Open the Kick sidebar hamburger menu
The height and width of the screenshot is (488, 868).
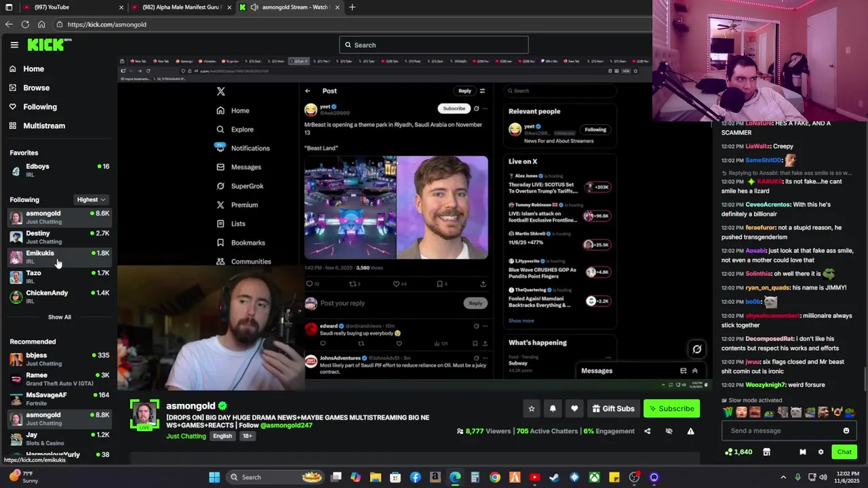[14, 45]
